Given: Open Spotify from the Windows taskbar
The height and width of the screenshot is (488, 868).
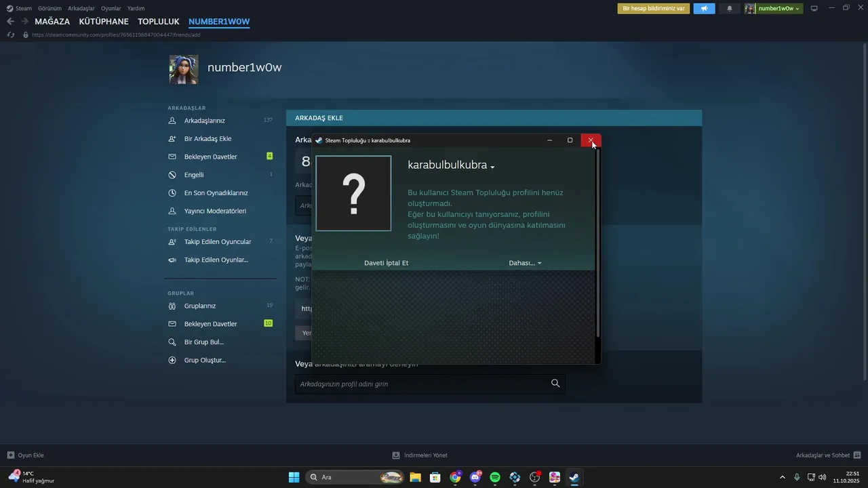Looking at the screenshot, I should click(x=495, y=477).
